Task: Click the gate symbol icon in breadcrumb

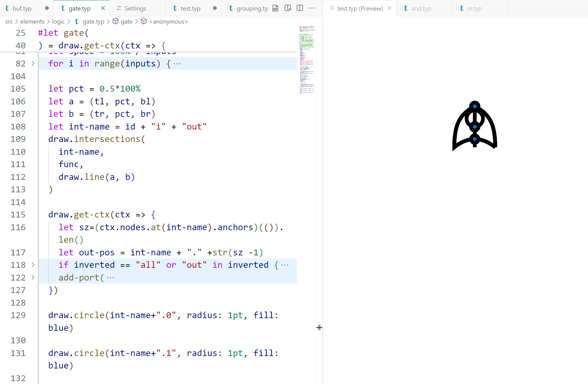Action: coord(115,21)
